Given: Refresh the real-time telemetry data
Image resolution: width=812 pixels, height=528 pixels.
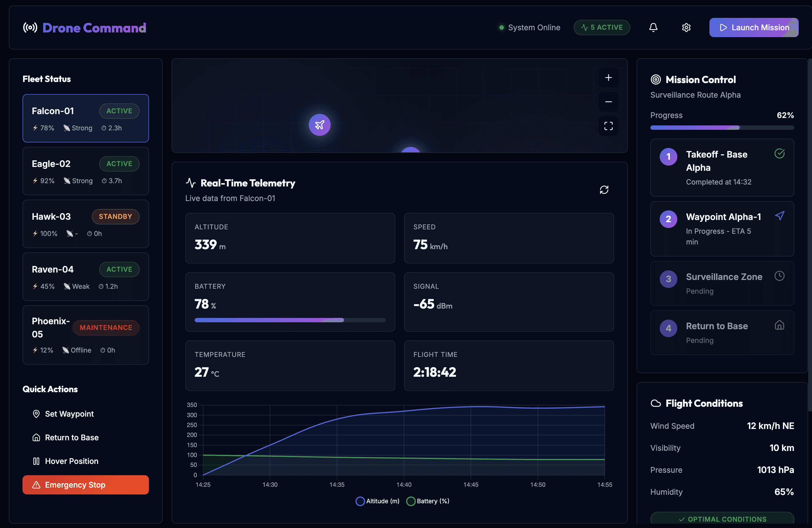Looking at the screenshot, I should pos(604,190).
